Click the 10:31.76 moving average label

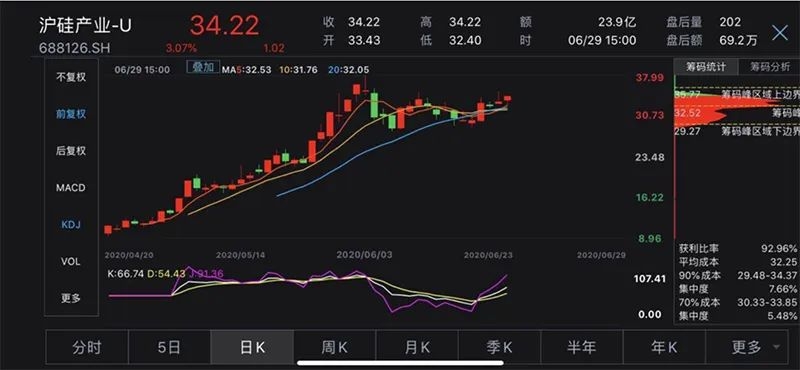299,70
